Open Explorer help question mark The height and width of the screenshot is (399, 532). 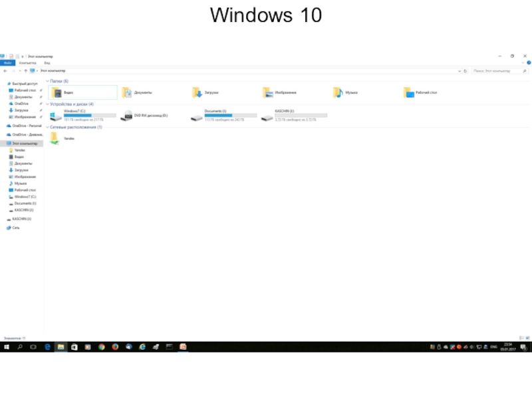529,63
